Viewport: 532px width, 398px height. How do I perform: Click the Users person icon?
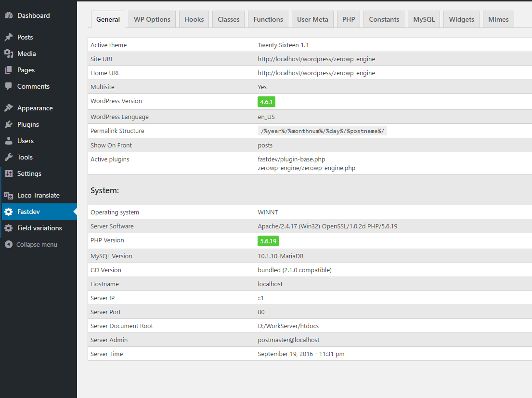click(x=9, y=141)
